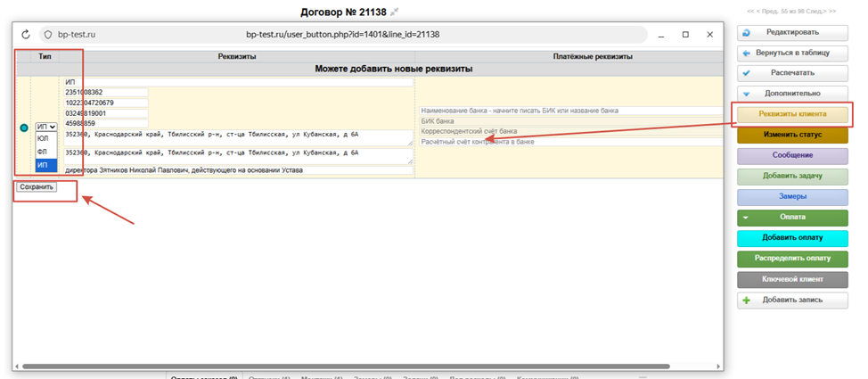Click the shield icon beside bp-test.ru

48,35
